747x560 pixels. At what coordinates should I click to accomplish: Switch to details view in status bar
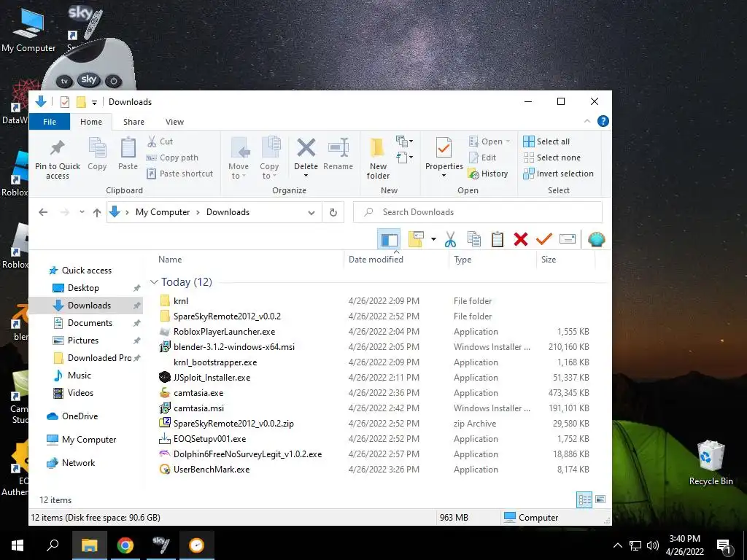tap(584, 499)
